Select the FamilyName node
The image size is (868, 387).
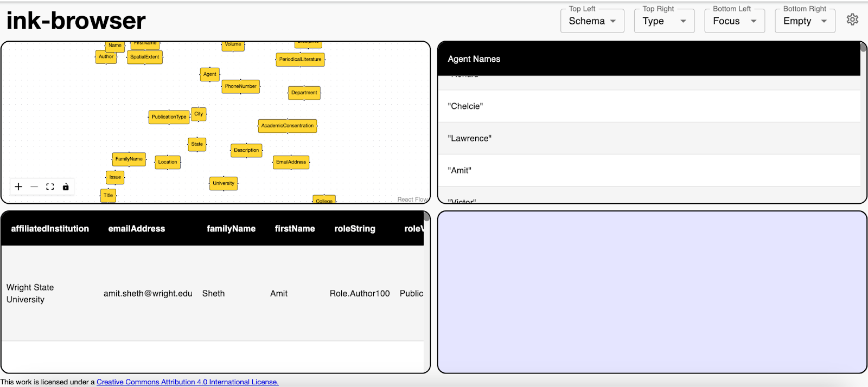click(x=129, y=159)
